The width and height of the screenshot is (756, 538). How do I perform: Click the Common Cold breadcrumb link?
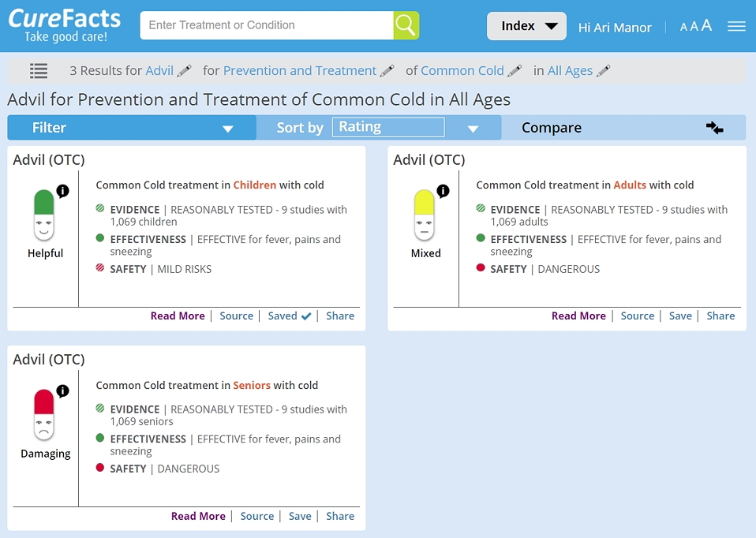[x=462, y=71]
